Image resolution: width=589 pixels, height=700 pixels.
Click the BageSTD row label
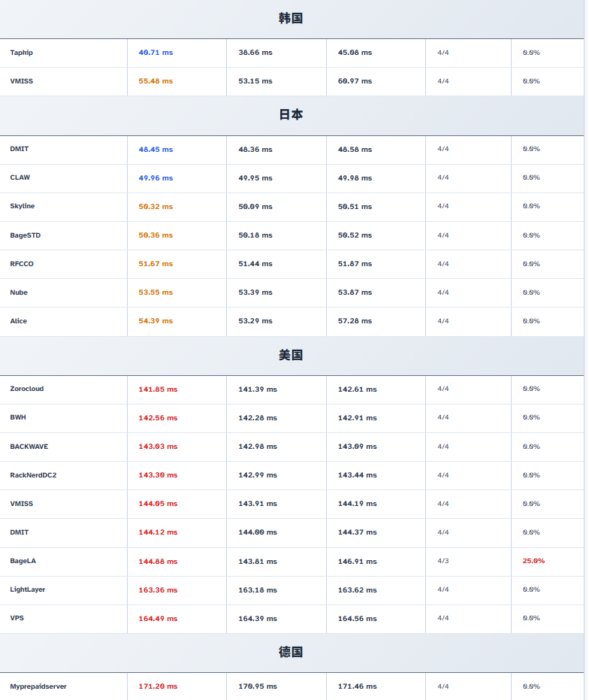tap(26, 235)
